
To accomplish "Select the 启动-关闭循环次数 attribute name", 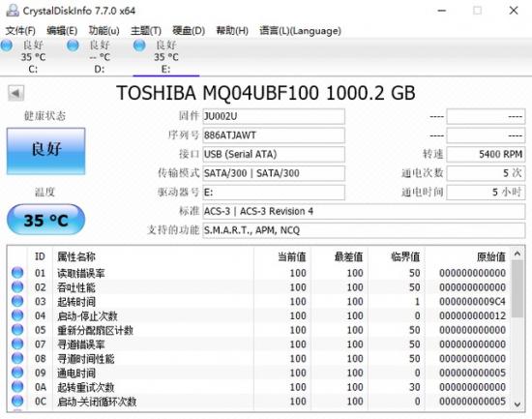I will 97,402.
